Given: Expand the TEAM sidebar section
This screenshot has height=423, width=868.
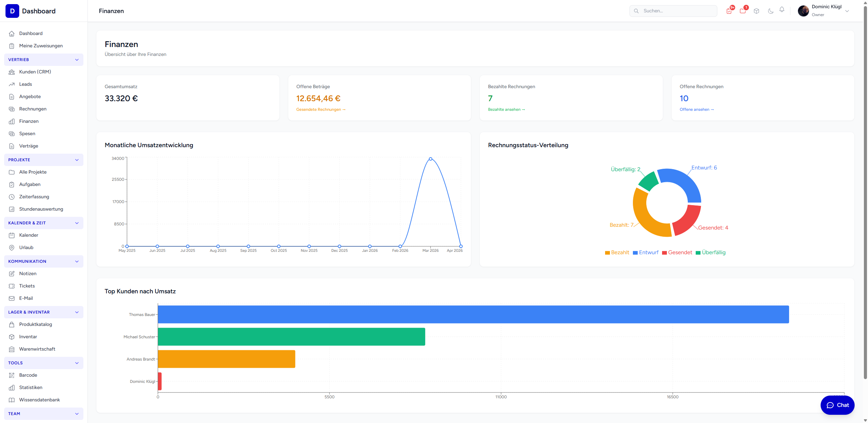Looking at the screenshot, I should click(x=44, y=414).
